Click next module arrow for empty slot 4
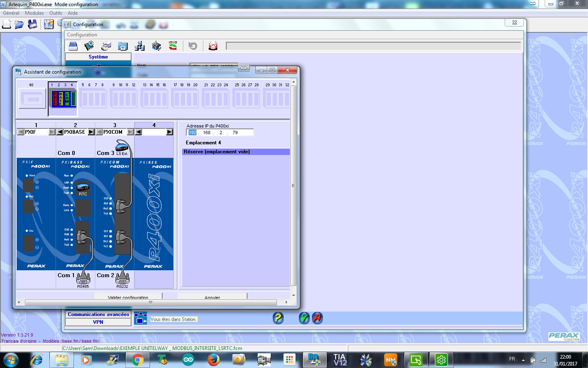The image size is (588, 368). tap(169, 132)
